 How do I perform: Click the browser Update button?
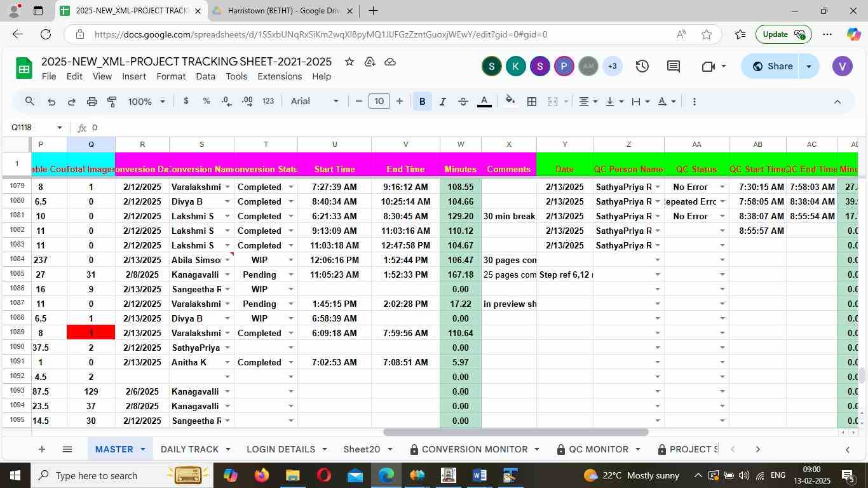(x=782, y=34)
